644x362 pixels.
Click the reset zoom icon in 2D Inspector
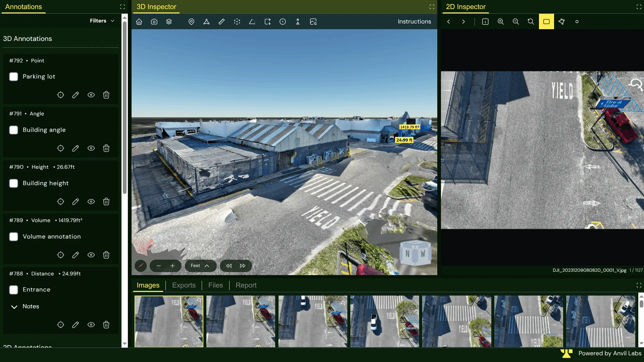[x=531, y=22]
